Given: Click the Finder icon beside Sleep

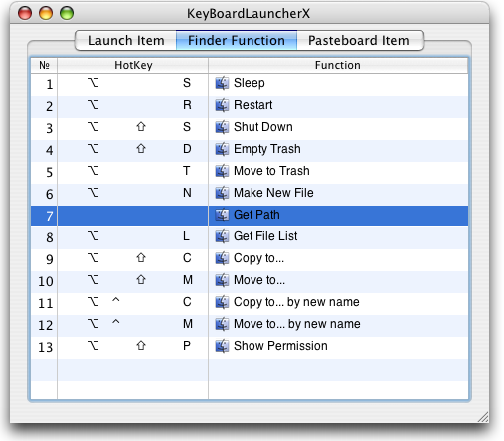Looking at the screenshot, I should coord(222,83).
